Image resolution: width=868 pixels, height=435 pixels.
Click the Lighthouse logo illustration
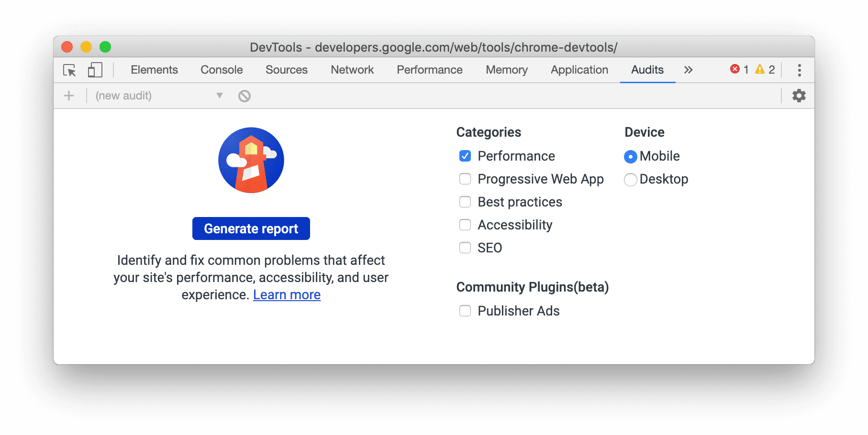pos(251,160)
